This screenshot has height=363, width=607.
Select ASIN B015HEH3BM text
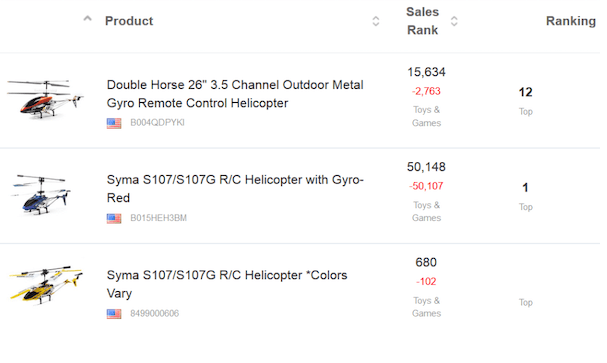[x=158, y=218]
